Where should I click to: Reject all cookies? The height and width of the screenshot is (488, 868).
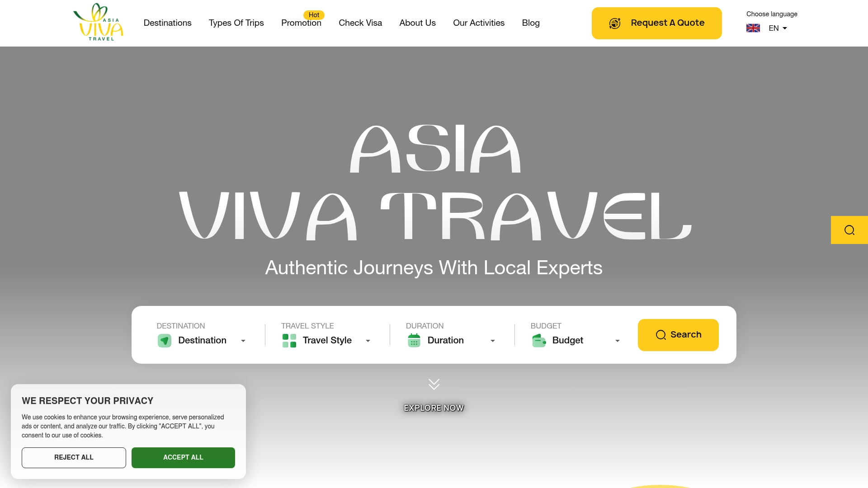pos(74,458)
